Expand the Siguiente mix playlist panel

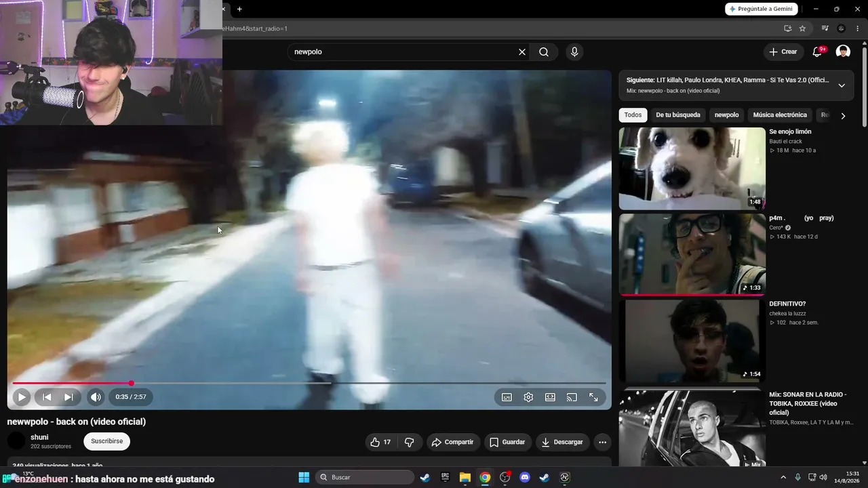tap(842, 85)
